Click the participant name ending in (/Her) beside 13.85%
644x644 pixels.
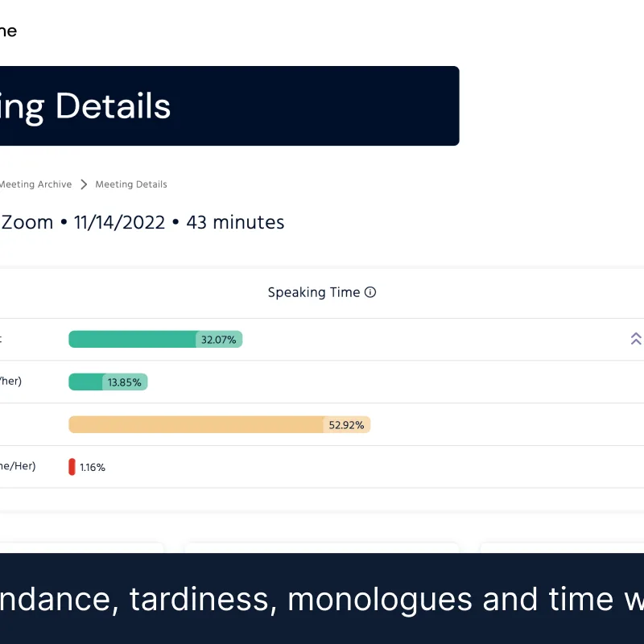coord(10,382)
